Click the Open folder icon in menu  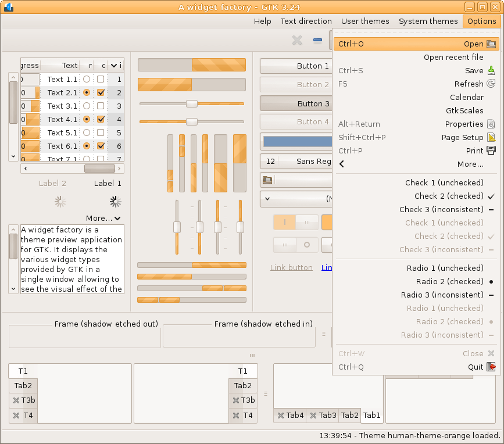click(x=491, y=44)
